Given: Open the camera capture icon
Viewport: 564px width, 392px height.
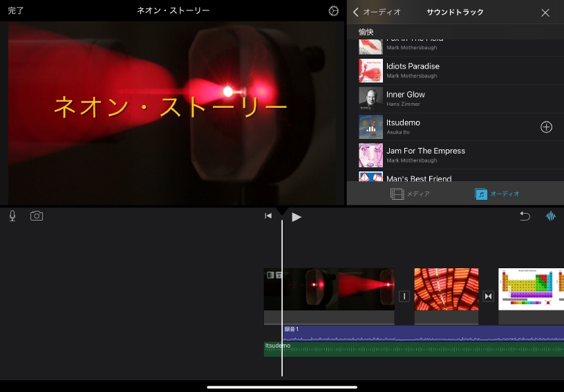Looking at the screenshot, I should point(37,216).
